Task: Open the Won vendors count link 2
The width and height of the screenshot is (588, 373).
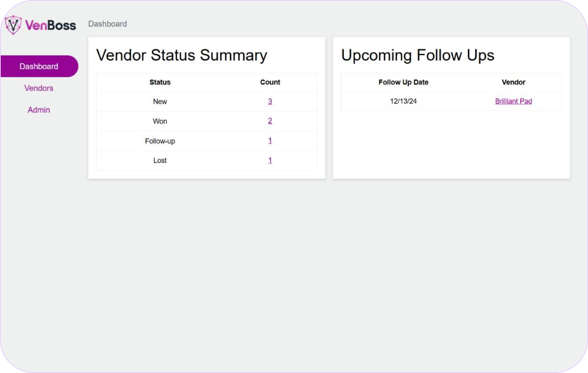Action: coord(270,121)
